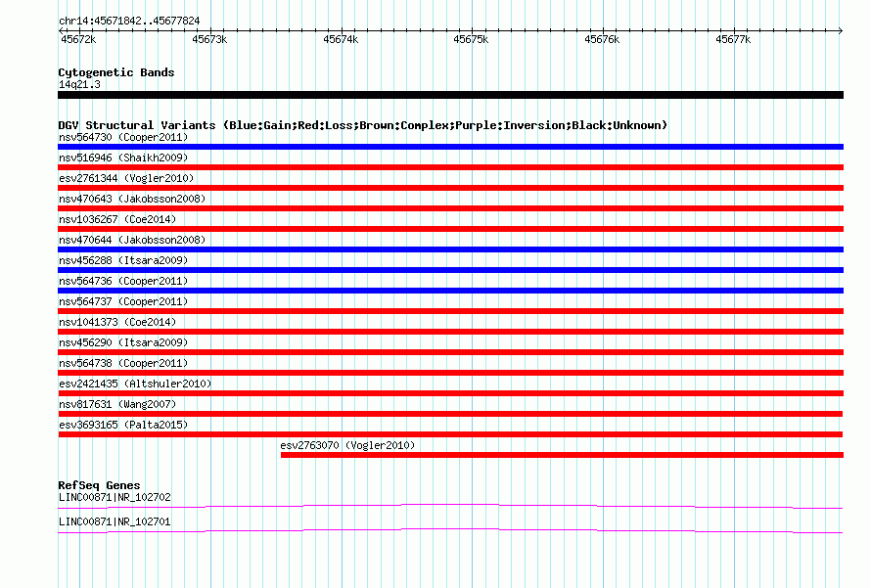Click the red bar for nsv1036267
This screenshot has width=871, height=588.
(x=450, y=229)
